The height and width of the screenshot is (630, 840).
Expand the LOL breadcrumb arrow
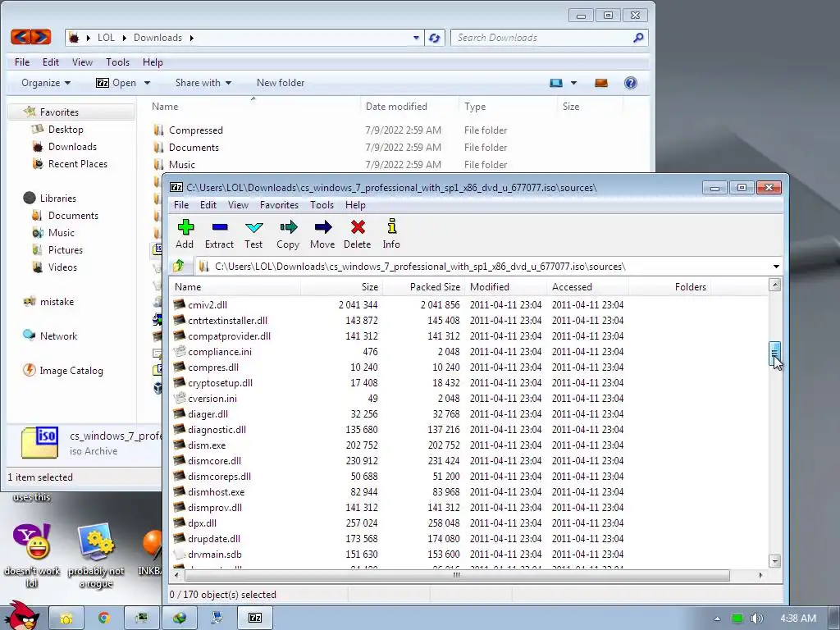125,38
